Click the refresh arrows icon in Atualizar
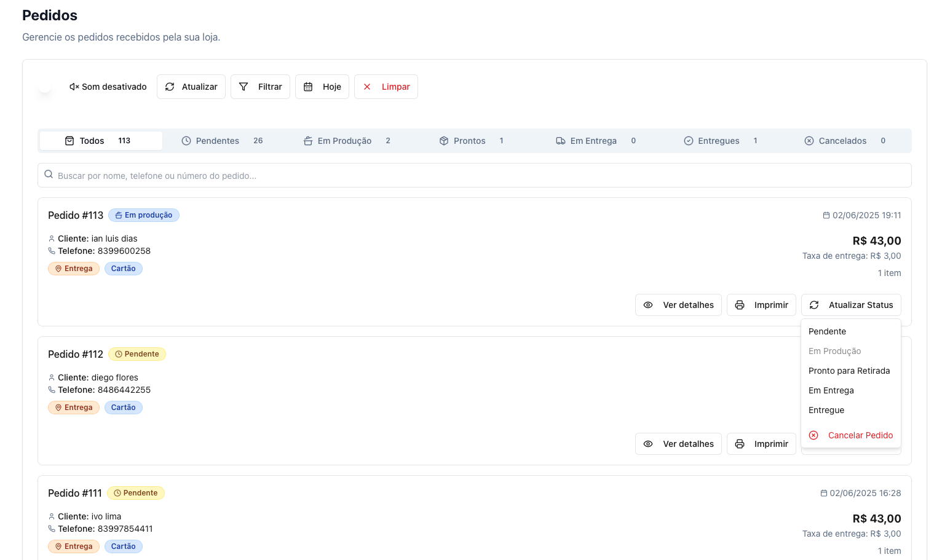 point(170,87)
